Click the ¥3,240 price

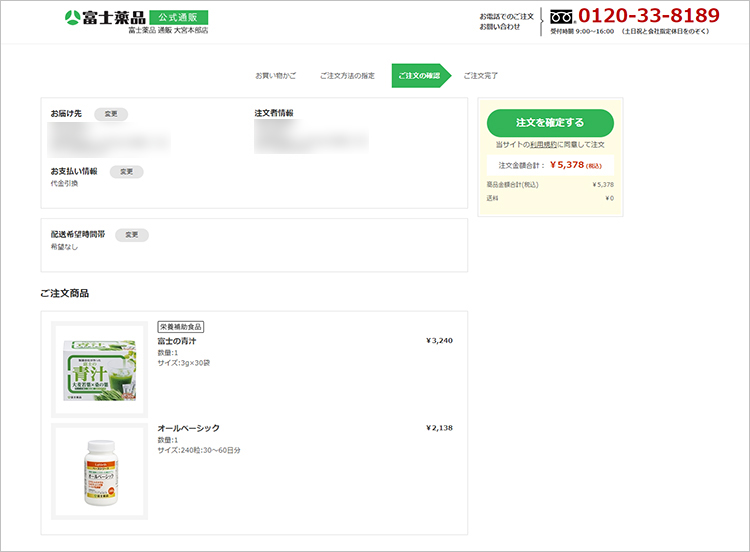point(439,341)
